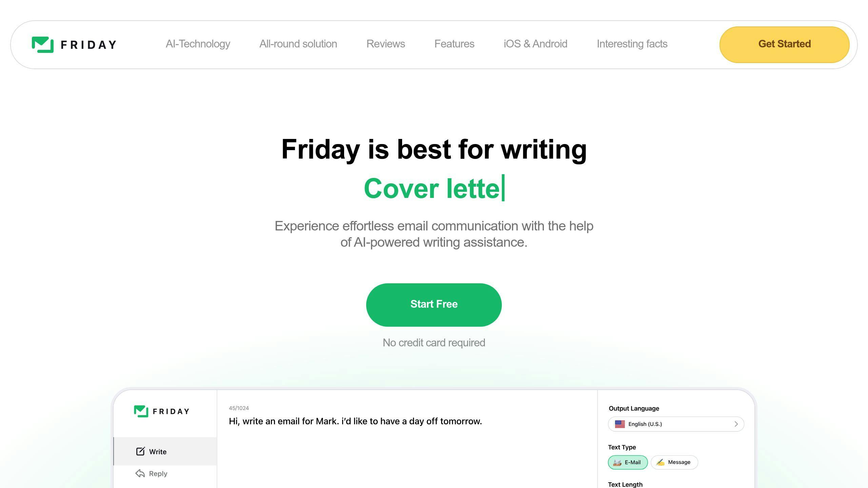Toggle the E-Mail text type selector

click(x=627, y=462)
